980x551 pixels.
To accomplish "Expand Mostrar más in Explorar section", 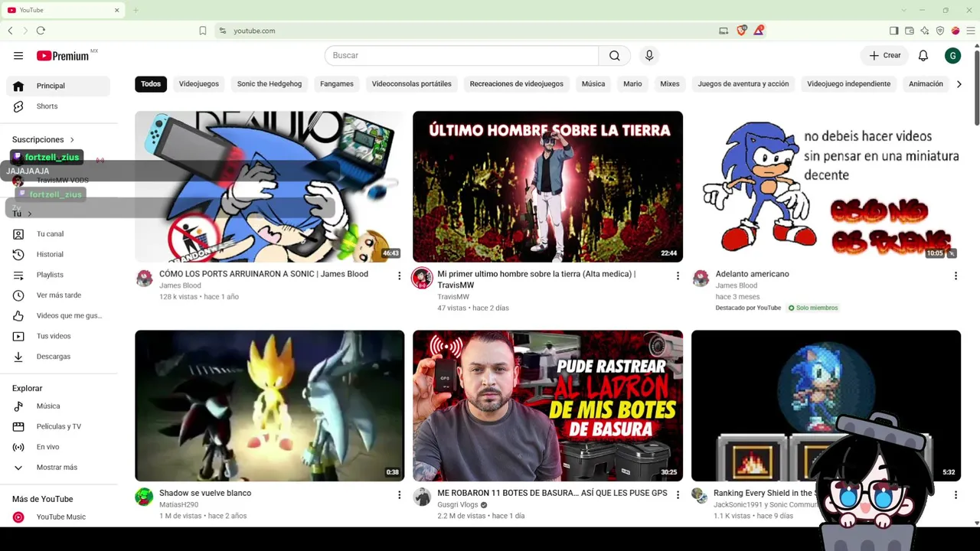I will pyautogui.click(x=58, y=468).
